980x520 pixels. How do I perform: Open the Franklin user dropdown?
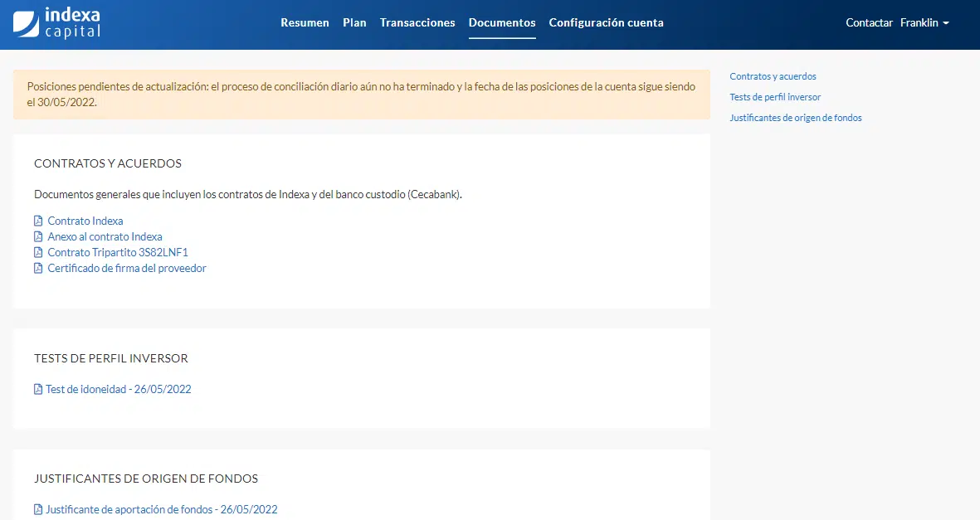click(x=924, y=22)
